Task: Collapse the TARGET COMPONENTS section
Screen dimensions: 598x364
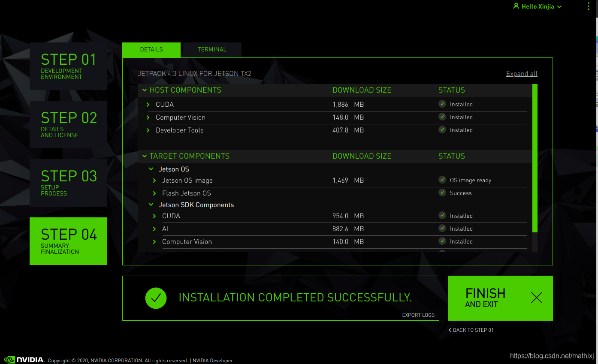Action: 145,156
